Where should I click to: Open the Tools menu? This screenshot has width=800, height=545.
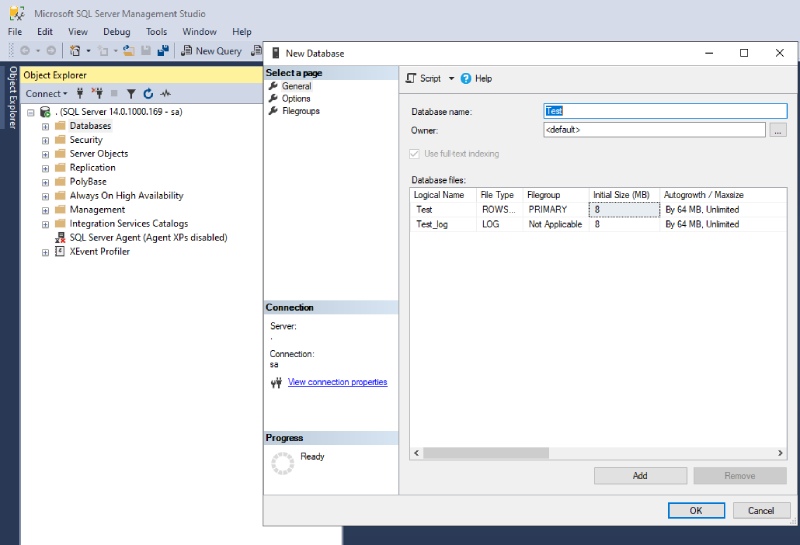pos(156,32)
